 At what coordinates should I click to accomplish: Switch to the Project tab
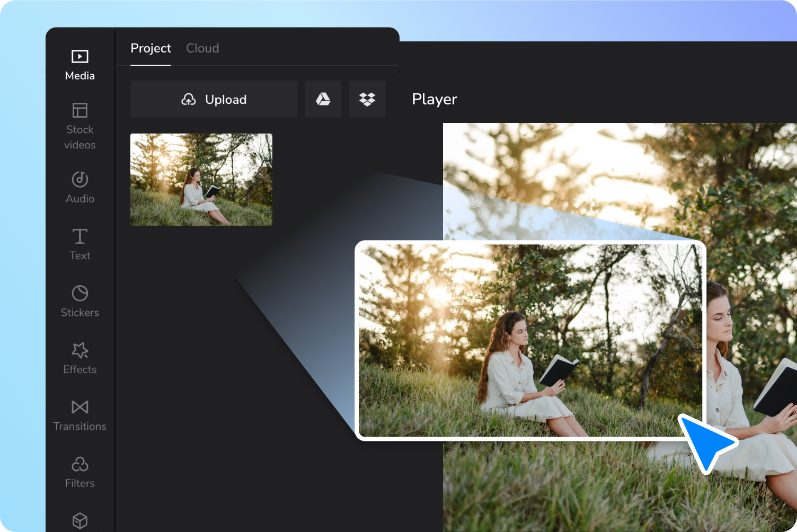(x=151, y=48)
